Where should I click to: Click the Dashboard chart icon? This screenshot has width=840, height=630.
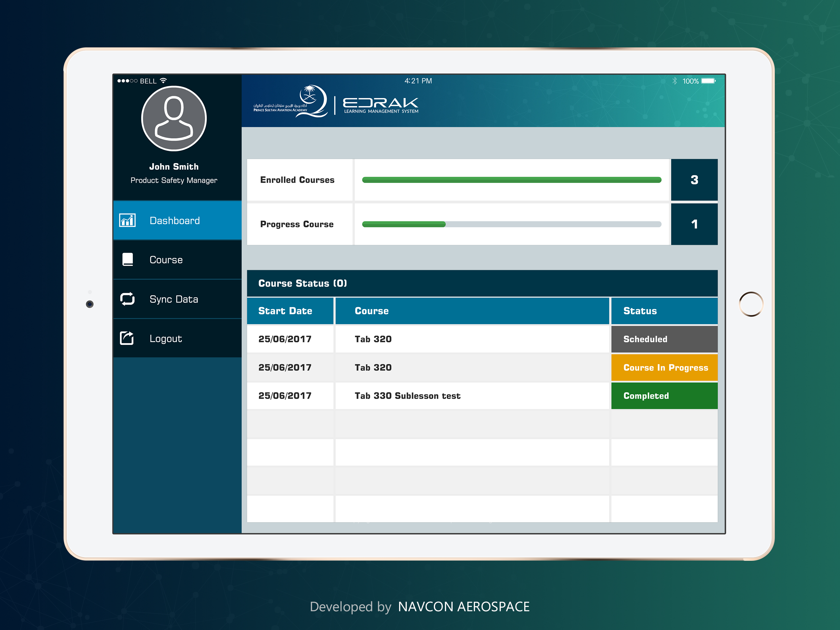[x=127, y=220]
